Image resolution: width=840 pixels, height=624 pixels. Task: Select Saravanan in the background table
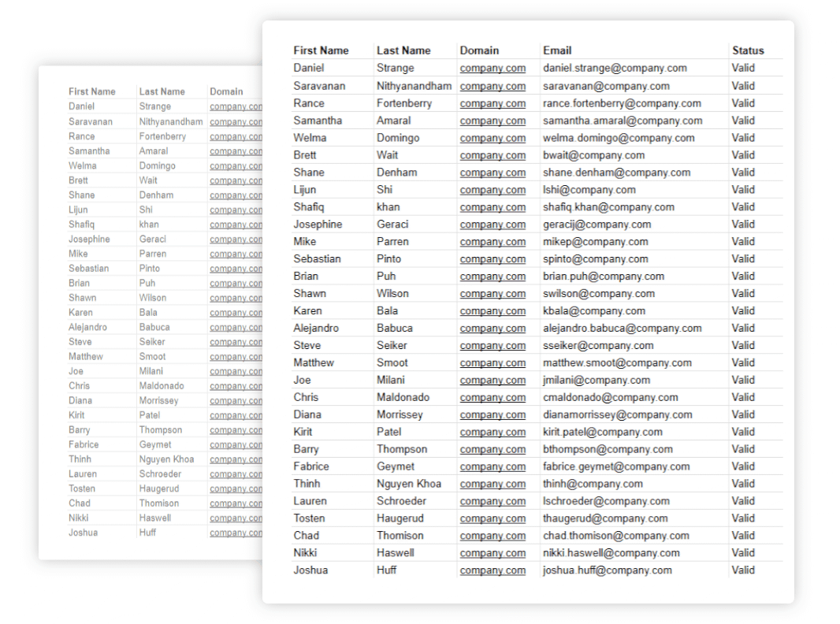click(x=90, y=122)
